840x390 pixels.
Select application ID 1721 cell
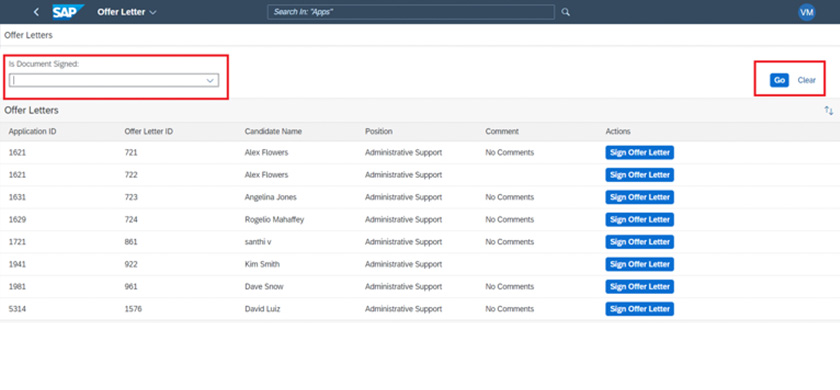(x=17, y=242)
